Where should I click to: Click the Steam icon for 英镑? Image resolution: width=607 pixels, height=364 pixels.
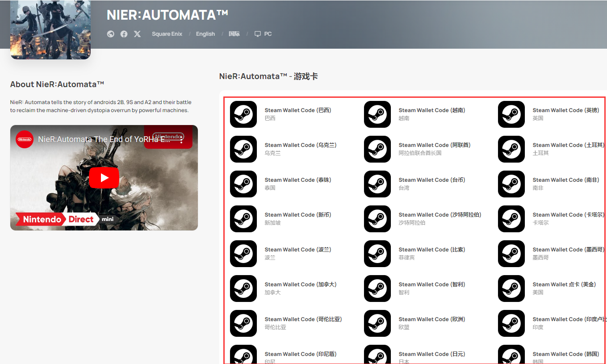(511, 114)
